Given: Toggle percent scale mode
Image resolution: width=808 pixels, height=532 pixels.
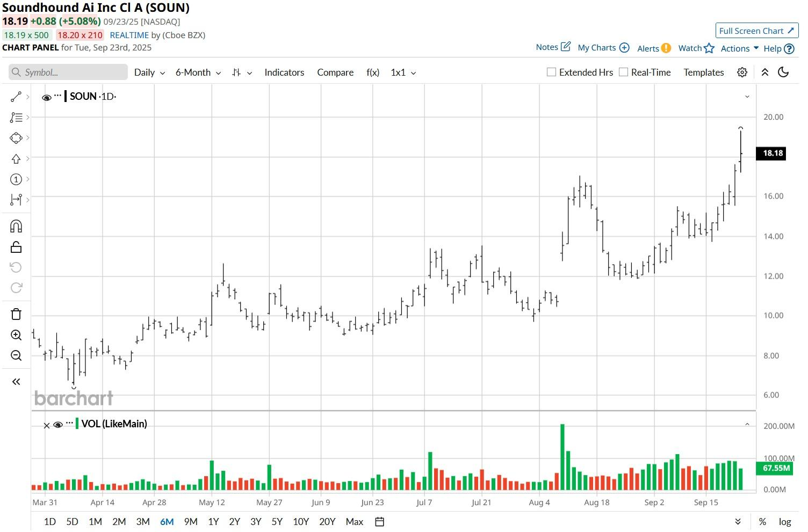Looking at the screenshot, I should [762, 522].
